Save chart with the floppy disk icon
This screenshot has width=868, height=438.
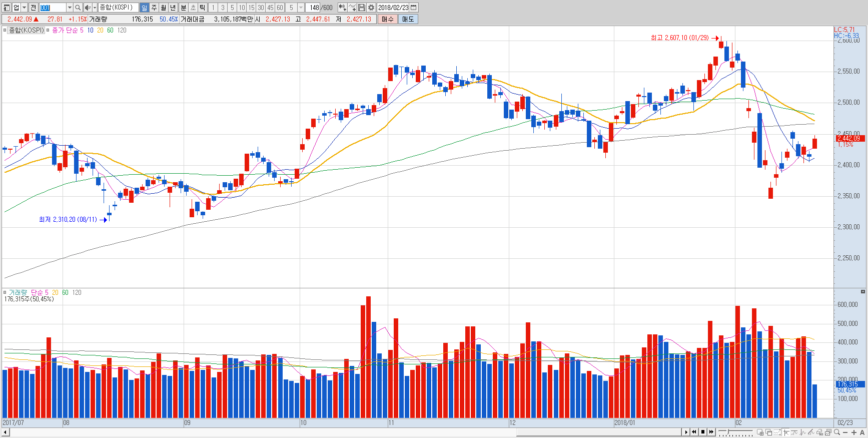362,8
